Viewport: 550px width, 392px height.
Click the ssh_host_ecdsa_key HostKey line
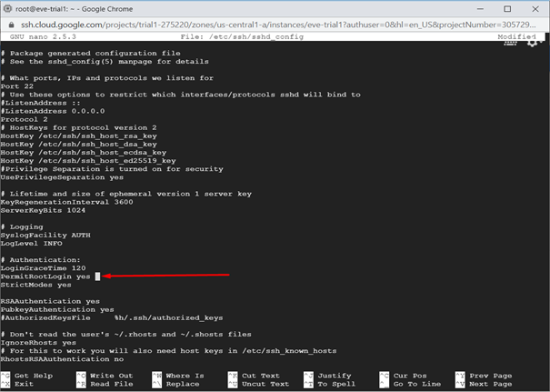[84, 152]
